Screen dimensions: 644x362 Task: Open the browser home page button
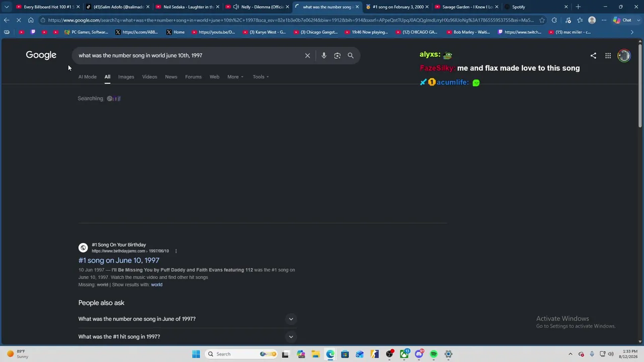tap(31, 20)
